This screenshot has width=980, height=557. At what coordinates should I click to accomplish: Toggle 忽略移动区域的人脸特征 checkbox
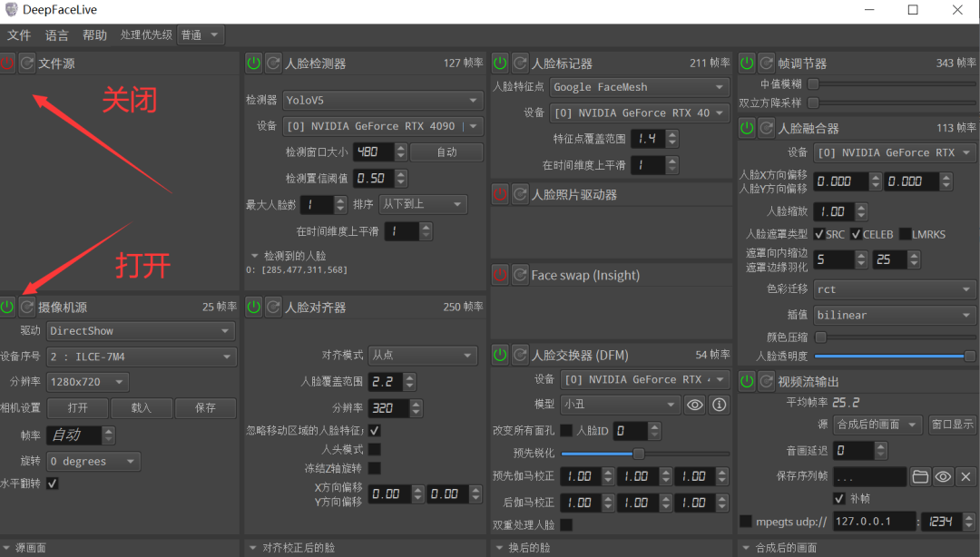click(375, 430)
